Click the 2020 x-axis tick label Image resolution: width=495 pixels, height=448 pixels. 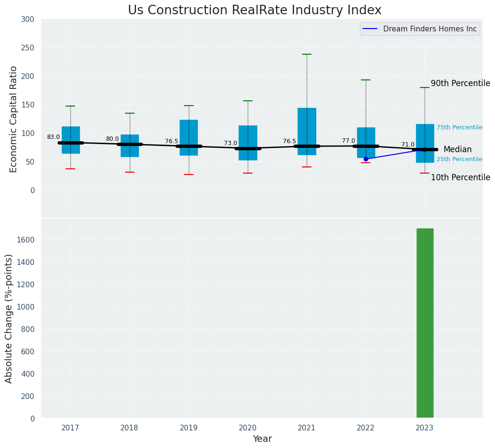click(248, 428)
